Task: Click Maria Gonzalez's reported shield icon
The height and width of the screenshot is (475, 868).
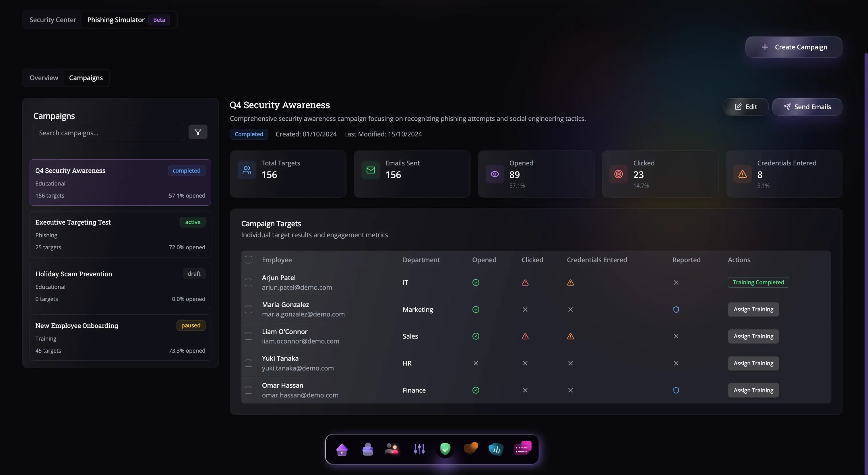Action: [x=676, y=310]
